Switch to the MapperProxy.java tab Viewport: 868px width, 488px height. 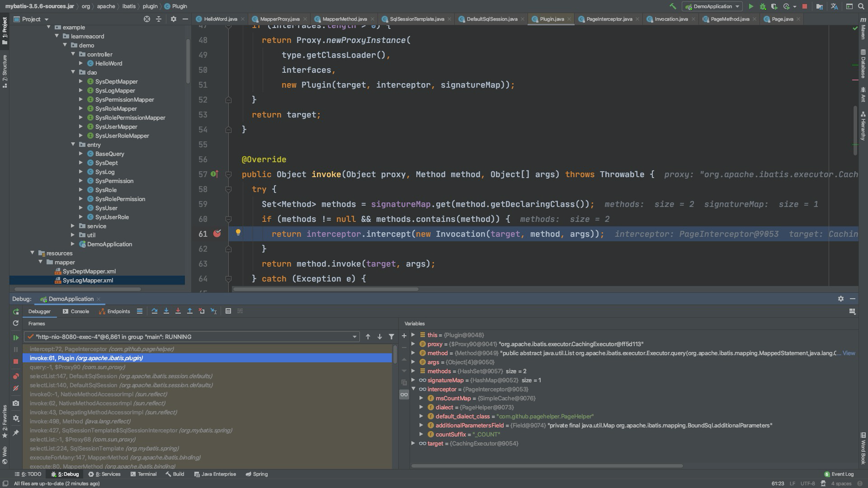(280, 19)
